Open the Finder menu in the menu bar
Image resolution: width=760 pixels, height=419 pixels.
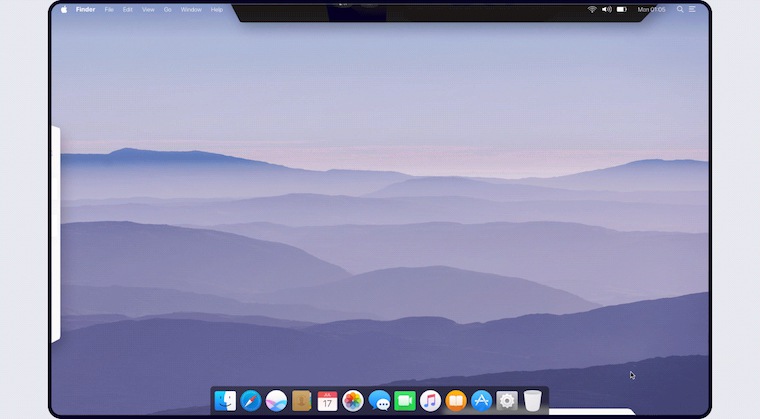coord(85,9)
